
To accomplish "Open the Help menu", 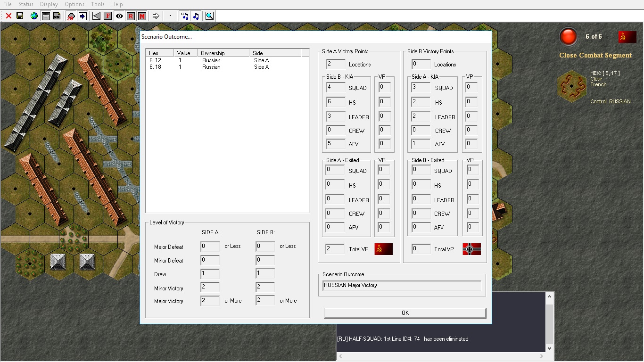I will [x=117, y=4].
